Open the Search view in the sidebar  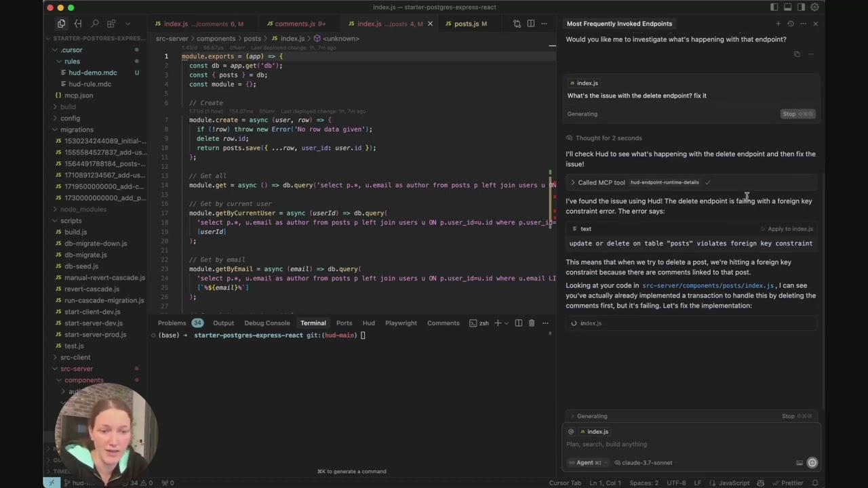[x=95, y=24]
